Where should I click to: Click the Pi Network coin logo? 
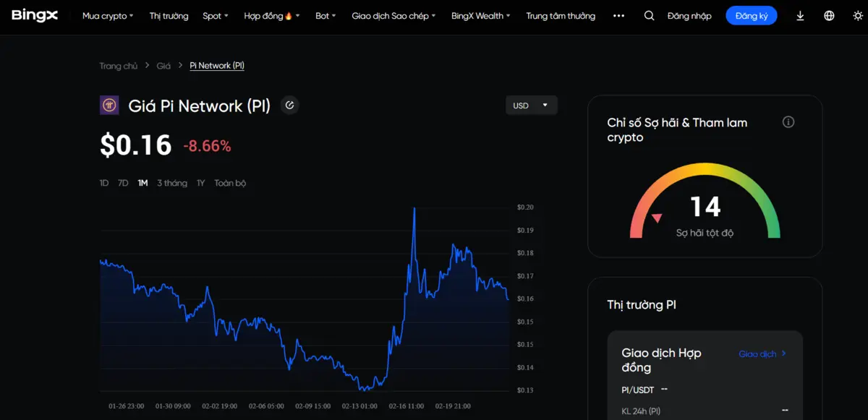tap(109, 106)
